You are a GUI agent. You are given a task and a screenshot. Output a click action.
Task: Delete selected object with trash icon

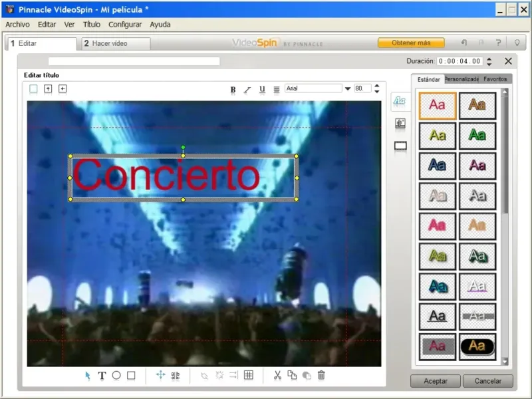point(321,376)
